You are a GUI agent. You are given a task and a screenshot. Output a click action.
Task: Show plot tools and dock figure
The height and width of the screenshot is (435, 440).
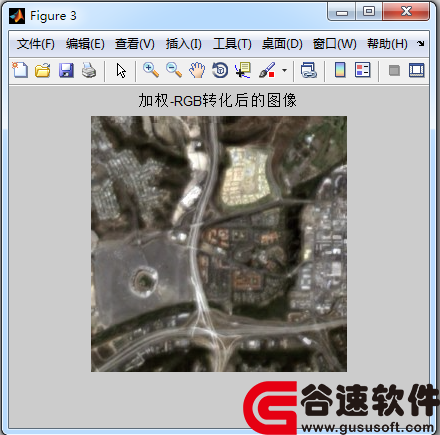416,70
